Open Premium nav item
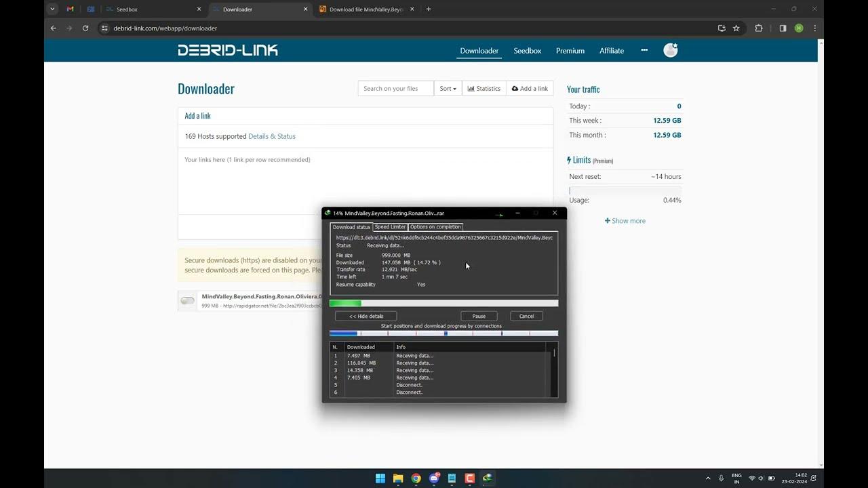Screen dimensions: 868x488 pyautogui.click(x=570, y=51)
